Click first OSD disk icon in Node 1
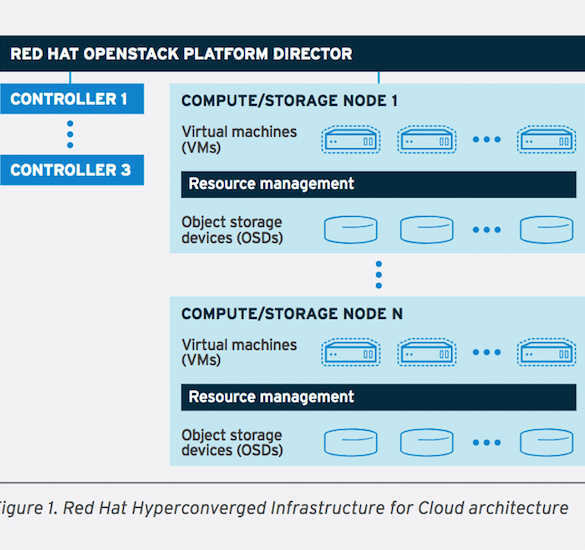585x550 pixels. 351,230
